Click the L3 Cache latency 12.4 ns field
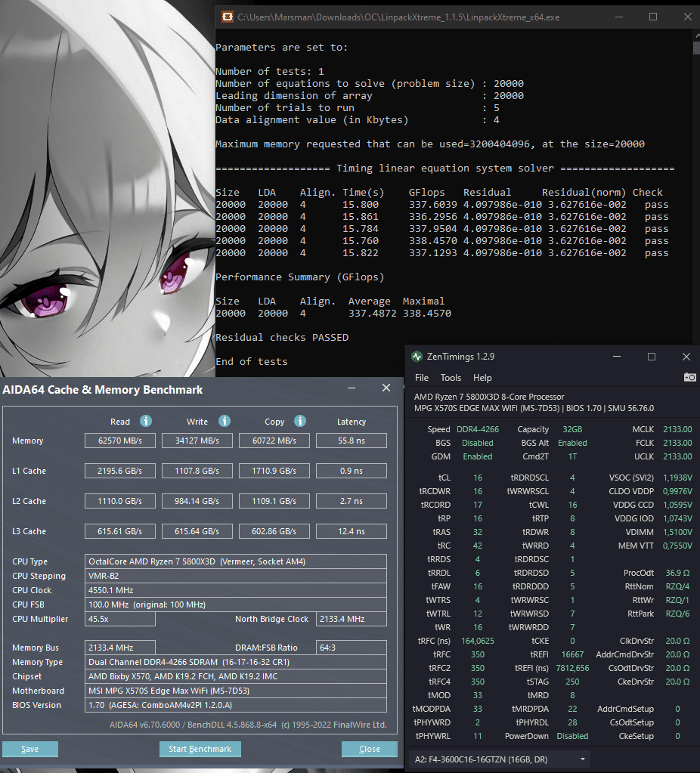The width and height of the screenshot is (700, 773). [x=352, y=531]
